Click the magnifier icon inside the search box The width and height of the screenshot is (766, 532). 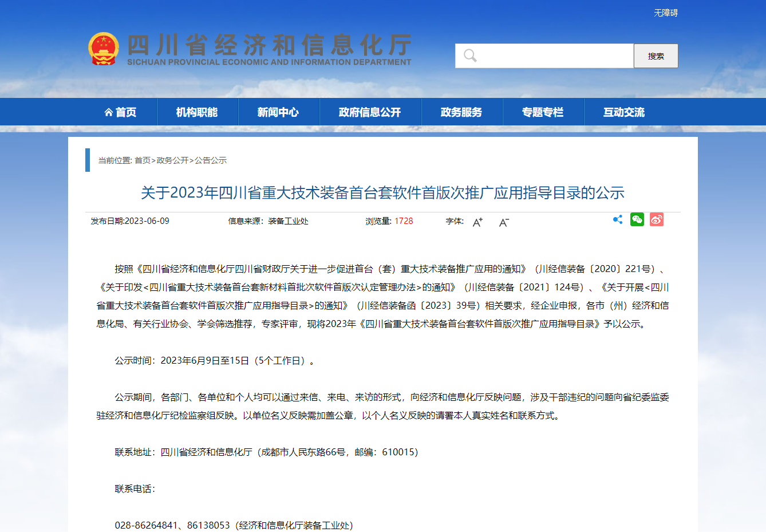click(x=470, y=56)
